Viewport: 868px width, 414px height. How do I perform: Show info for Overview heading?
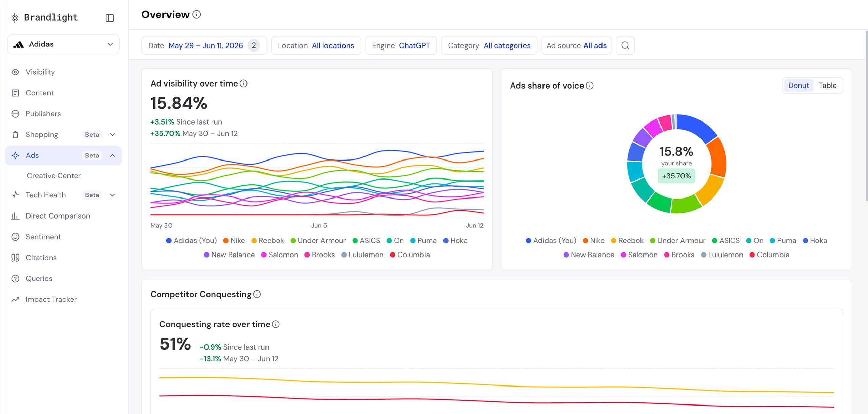197,14
